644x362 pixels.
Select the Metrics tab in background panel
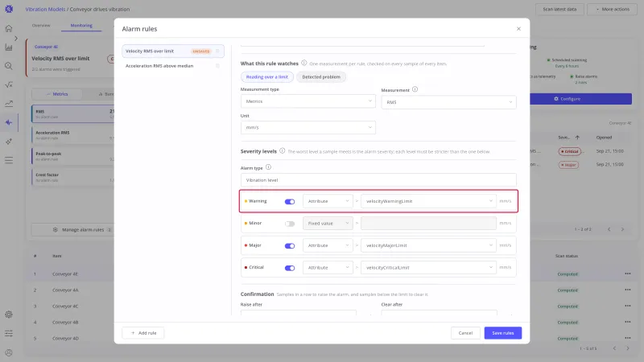point(57,94)
